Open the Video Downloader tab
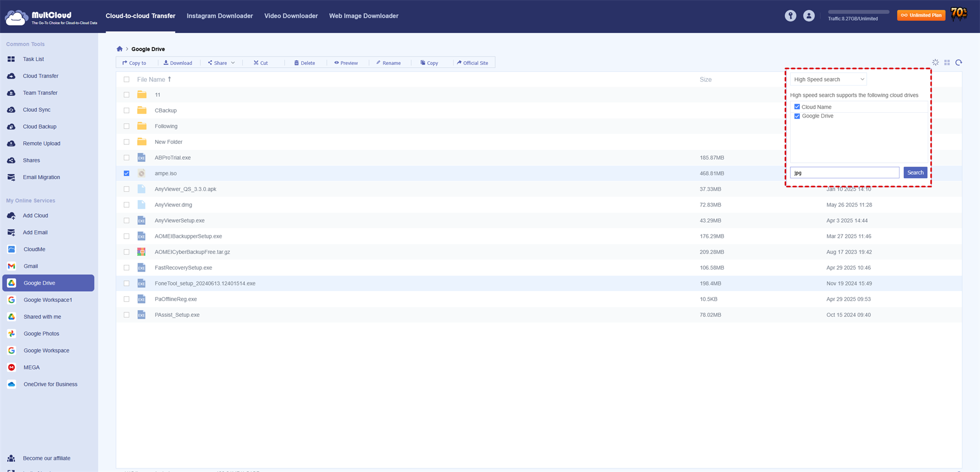980x472 pixels. 291,16
